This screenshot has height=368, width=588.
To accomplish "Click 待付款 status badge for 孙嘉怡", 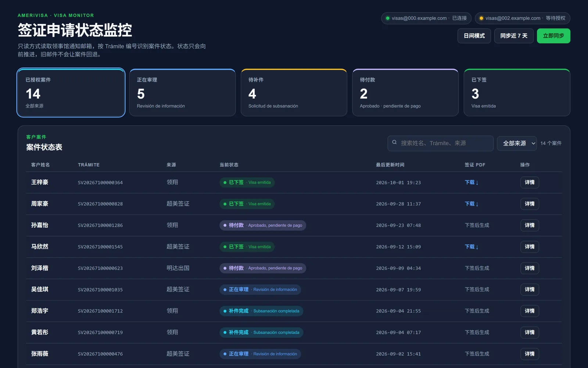I will click(x=263, y=225).
